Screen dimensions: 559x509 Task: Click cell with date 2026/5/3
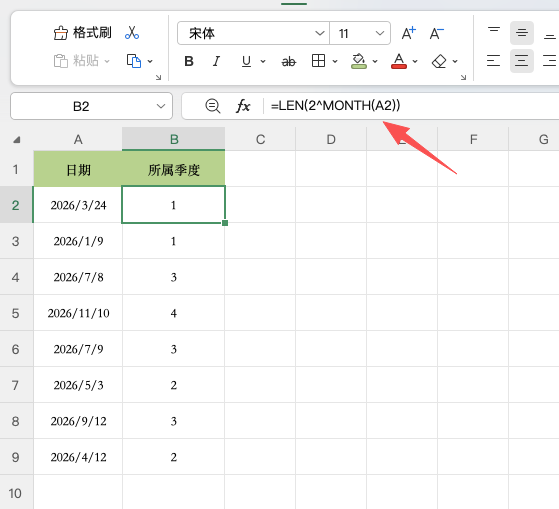click(x=78, y=385)
